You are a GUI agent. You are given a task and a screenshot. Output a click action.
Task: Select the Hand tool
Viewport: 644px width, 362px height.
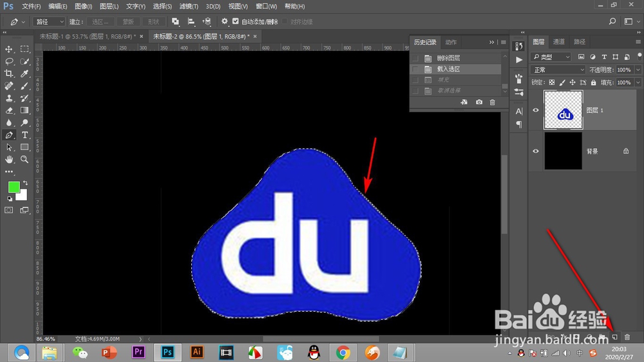(8, 160)
